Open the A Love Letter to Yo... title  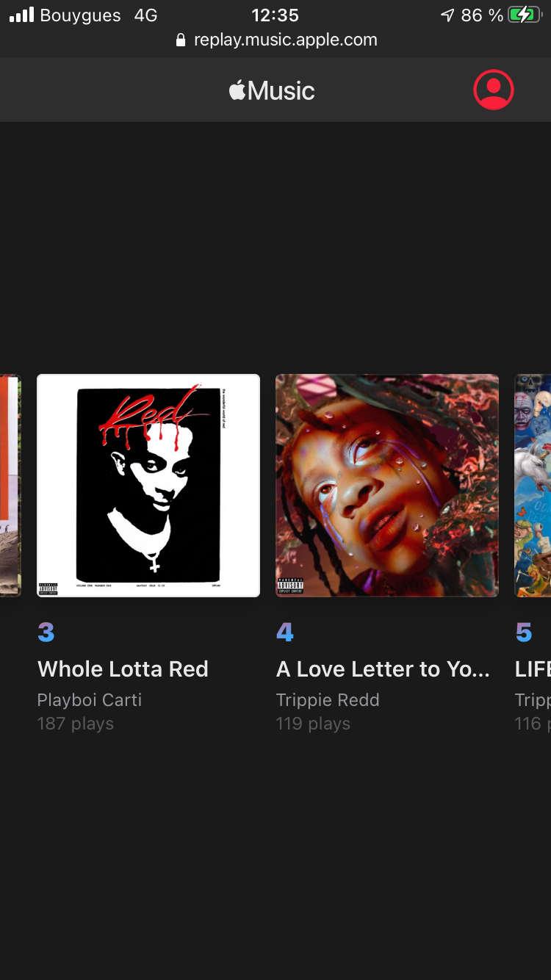tap(383, 669)
